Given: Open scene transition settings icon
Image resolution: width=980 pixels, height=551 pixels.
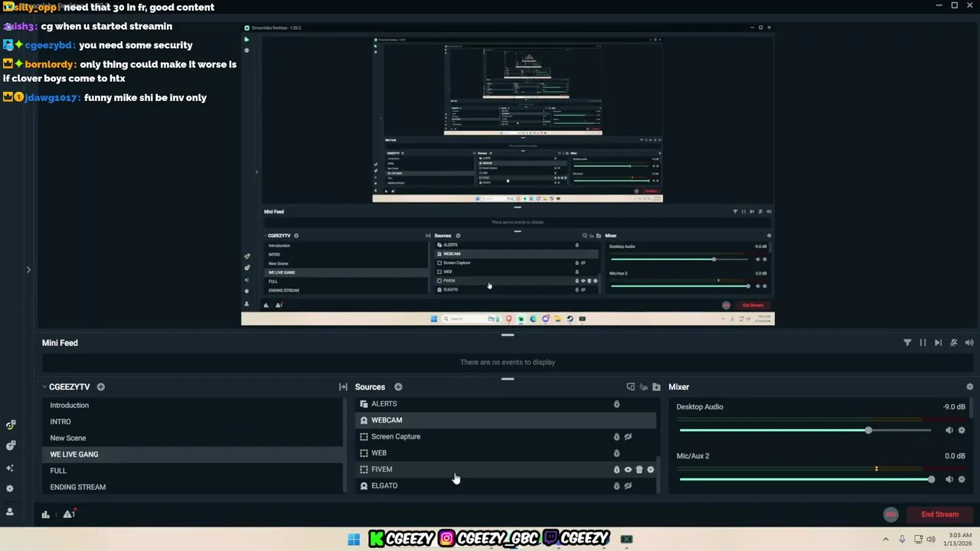Looking at the screenshot, I should click(x=343, y=387).
